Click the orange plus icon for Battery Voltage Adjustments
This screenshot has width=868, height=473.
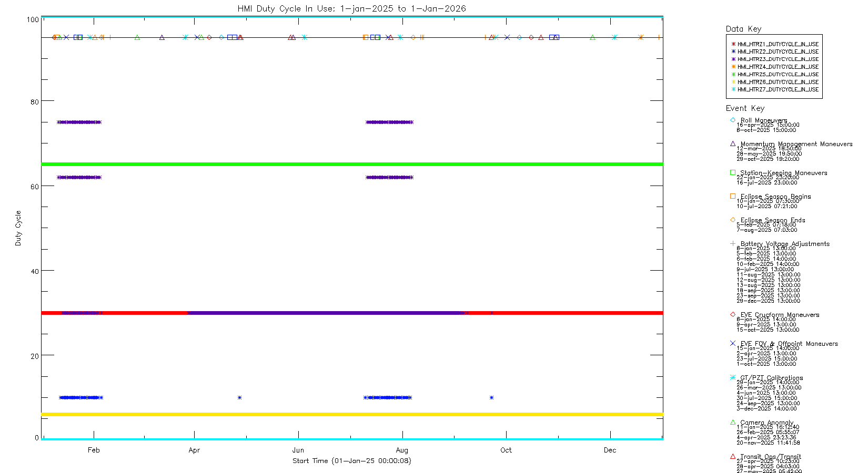733,243
